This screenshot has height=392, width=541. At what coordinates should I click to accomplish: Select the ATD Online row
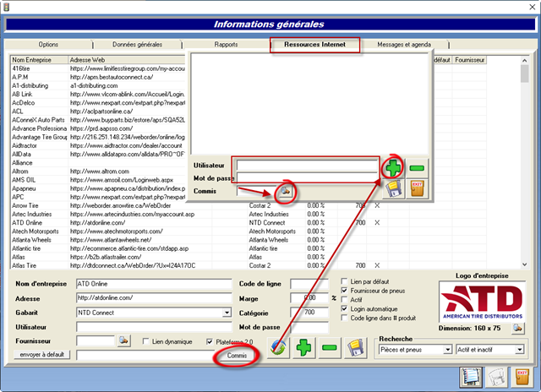click(x=249, y=223)
